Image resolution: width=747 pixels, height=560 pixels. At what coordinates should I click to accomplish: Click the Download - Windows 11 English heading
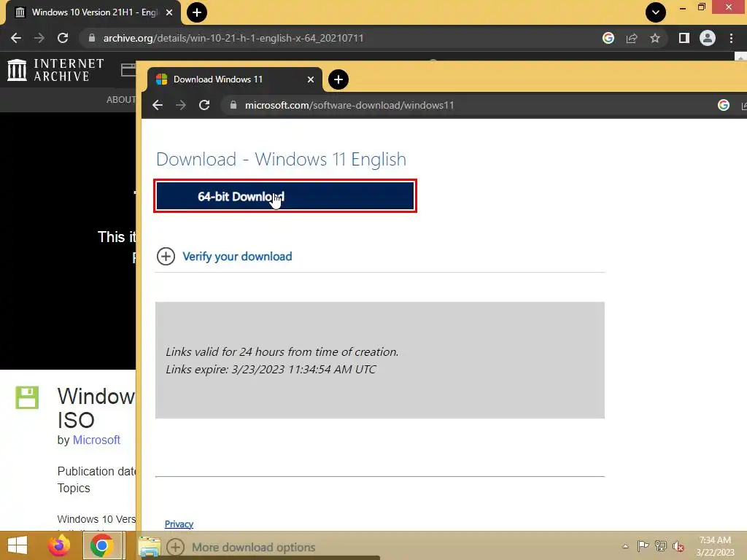281,159
